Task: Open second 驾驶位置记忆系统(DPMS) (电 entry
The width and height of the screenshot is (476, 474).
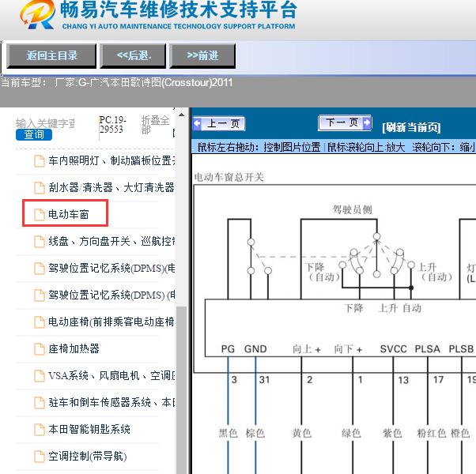Action: pos(111,295)
